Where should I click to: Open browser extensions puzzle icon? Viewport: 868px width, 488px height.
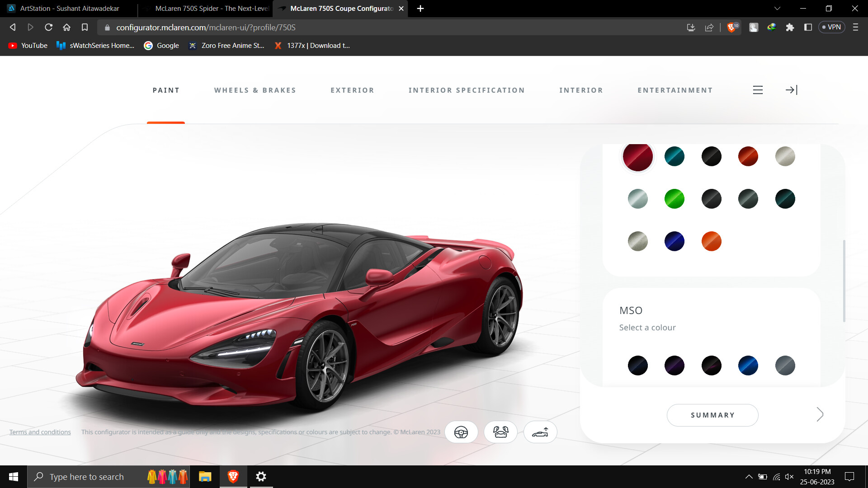pyautogui.click(x=790, y=27)
